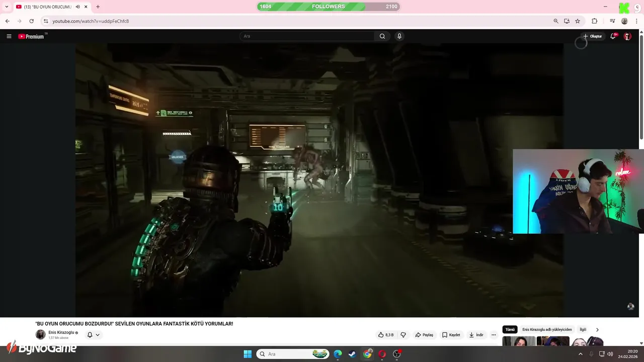This screenshot has width=644, height=362.
Task: Like the video (8,3 B)
Action: click(386, 335)
